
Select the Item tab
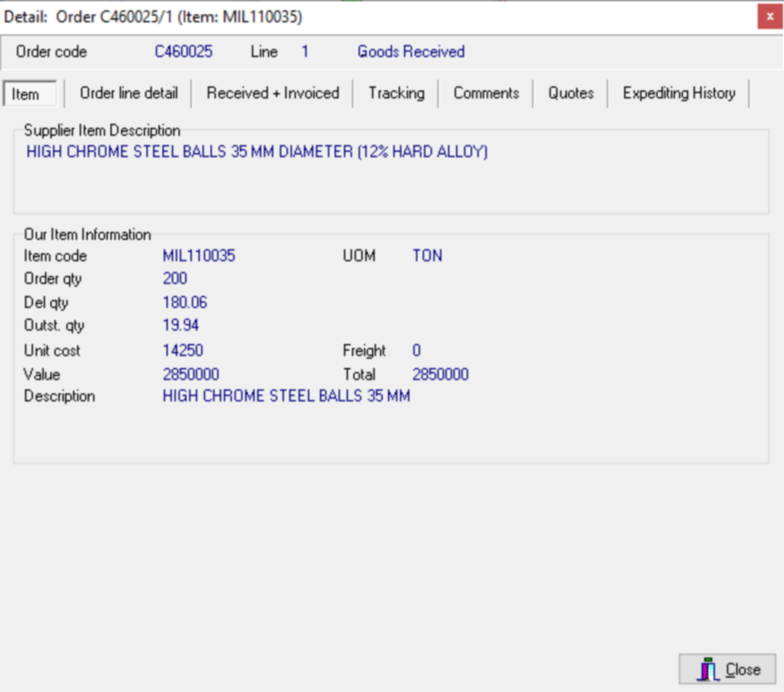tap(31, 93)
